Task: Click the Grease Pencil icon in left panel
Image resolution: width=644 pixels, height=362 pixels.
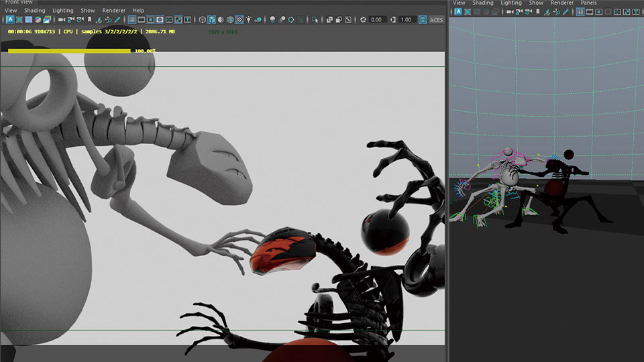Action: coord(117,20)
